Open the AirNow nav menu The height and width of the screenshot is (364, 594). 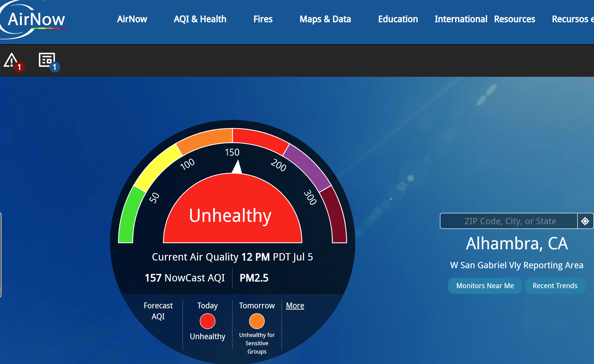click(x=132, y=19)
